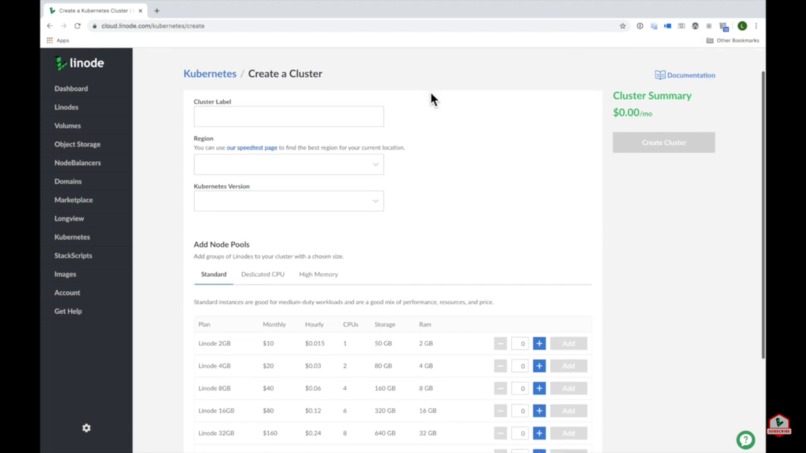Open Longview in sidebar
The image size is (806, 453).
(x=69, y=219)
